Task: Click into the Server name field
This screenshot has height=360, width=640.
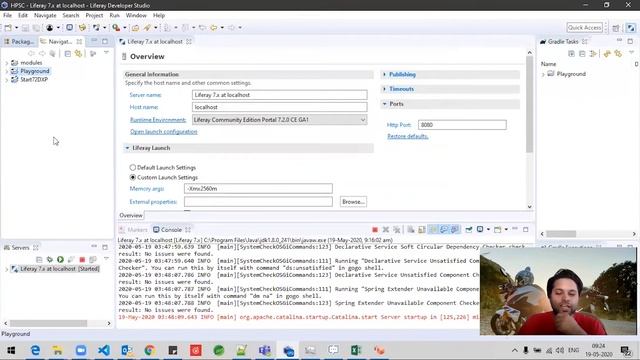Action: (280, 95)
